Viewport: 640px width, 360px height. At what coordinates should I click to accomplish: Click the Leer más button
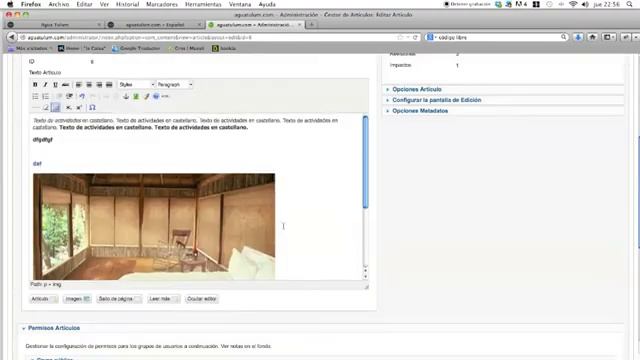(x=163, y=299)
